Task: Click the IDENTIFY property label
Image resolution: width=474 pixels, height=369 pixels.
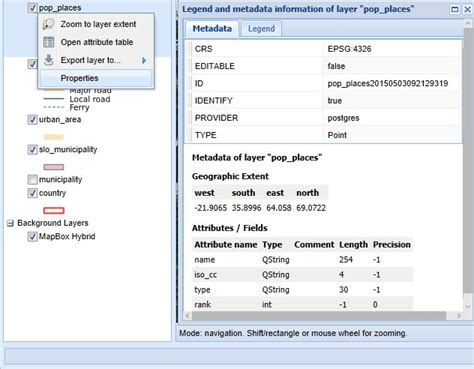Action: pos(213,101)
